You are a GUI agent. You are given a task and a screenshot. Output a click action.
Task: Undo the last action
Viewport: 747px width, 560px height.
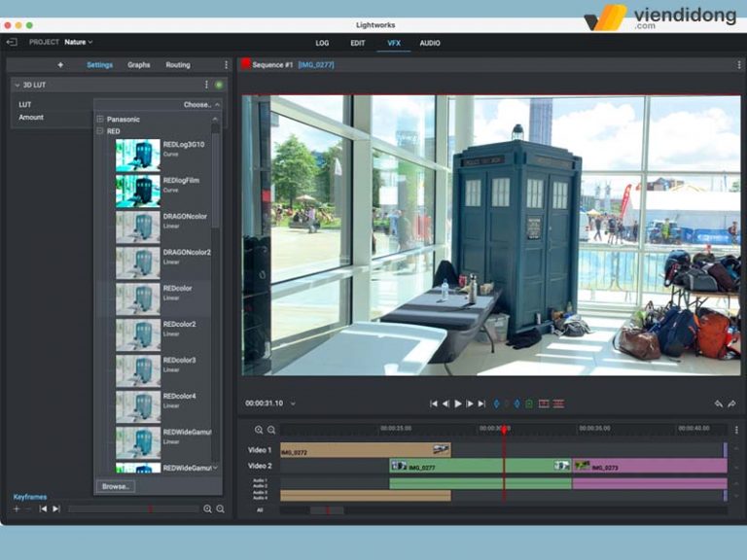(719, 403)
